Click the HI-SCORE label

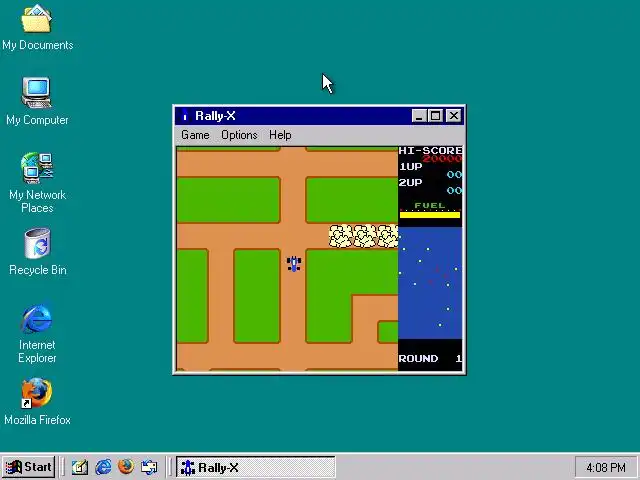coord(430,150)
